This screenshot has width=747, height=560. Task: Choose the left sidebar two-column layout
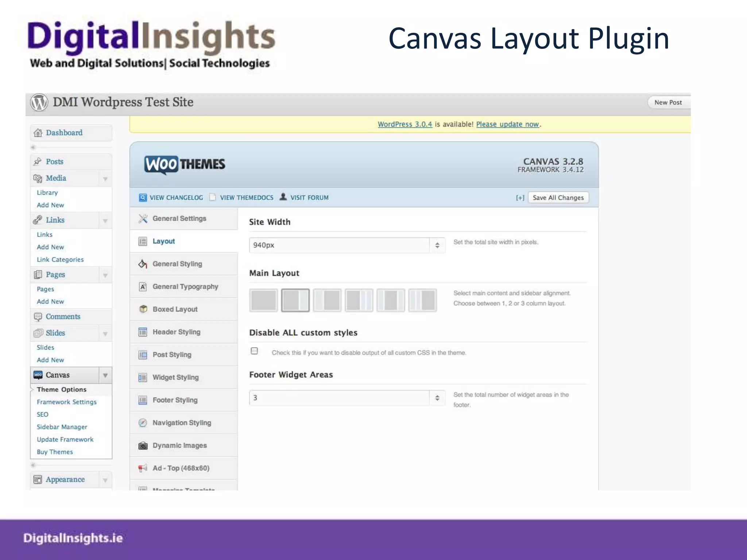[327, 300]
